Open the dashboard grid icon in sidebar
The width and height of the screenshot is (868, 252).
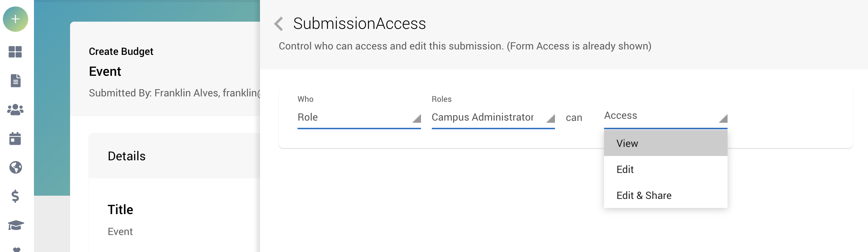coord(15,52)
